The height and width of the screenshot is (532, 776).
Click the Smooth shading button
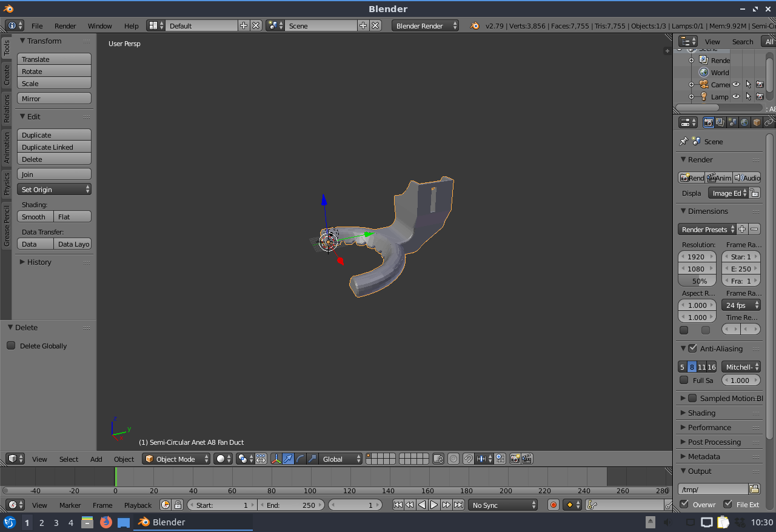[x=35, y=216]
